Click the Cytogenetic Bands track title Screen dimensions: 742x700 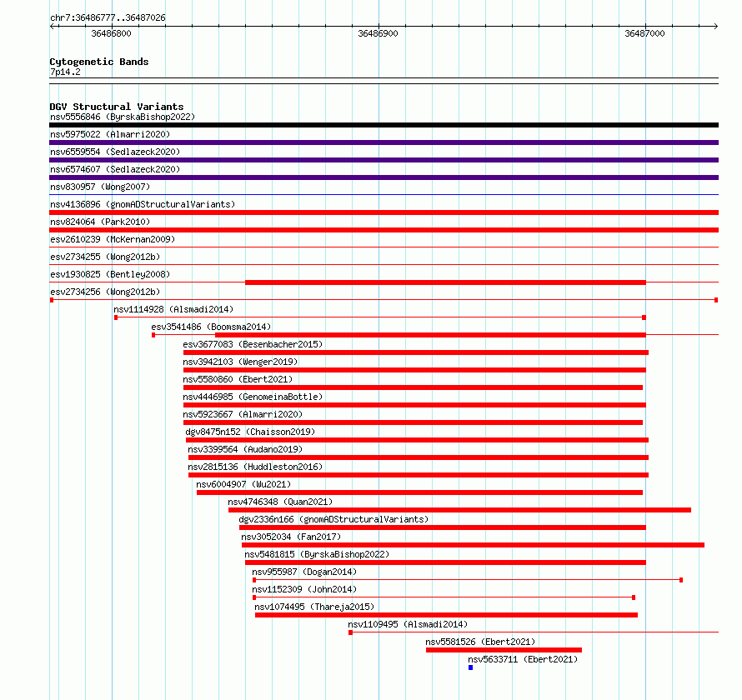(x=99, y=62)
